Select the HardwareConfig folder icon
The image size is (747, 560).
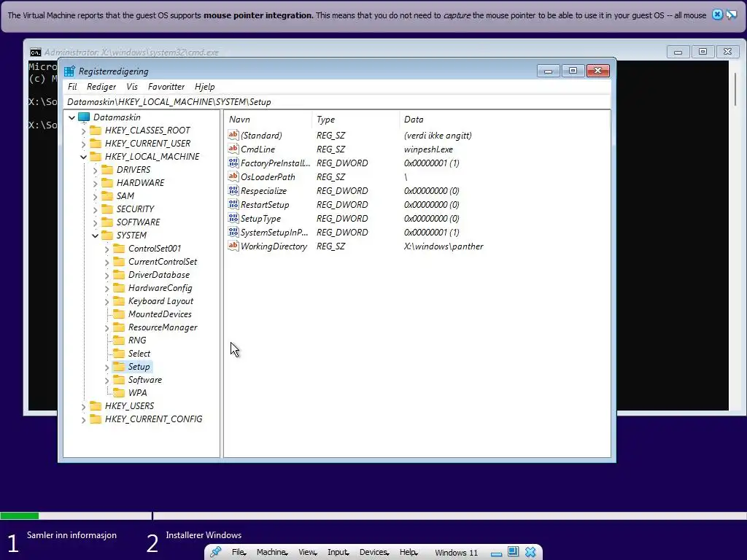pos(119,288)
